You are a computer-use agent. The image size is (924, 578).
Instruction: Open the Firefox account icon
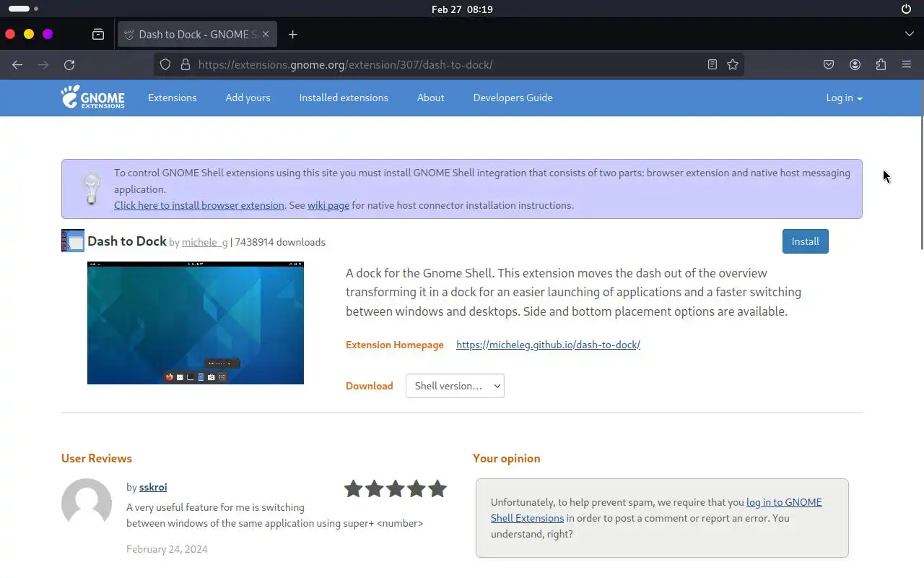[x=855, y=64]
